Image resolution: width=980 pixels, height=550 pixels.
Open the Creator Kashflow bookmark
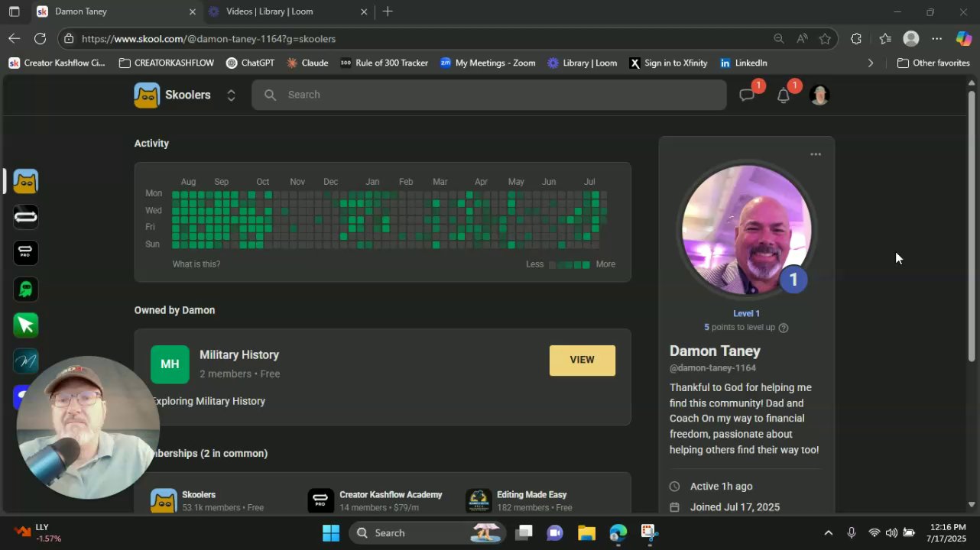[x=57, y=63]
